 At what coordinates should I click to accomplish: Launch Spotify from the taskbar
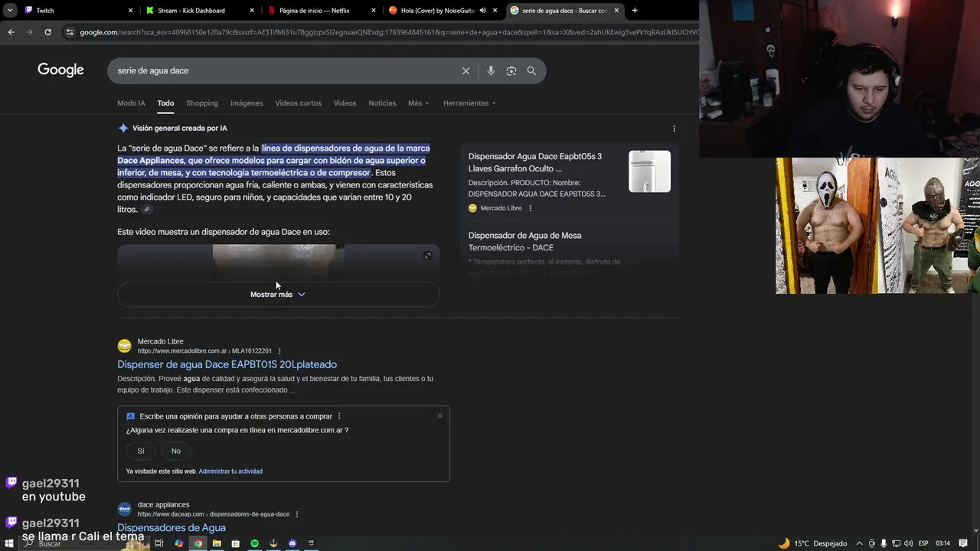point(254,543)
